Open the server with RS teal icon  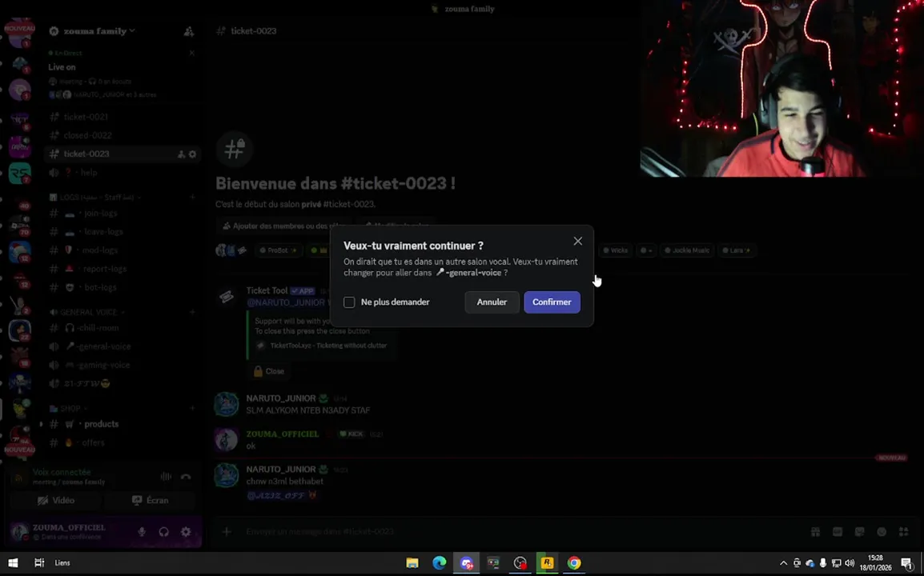[19, 174]
